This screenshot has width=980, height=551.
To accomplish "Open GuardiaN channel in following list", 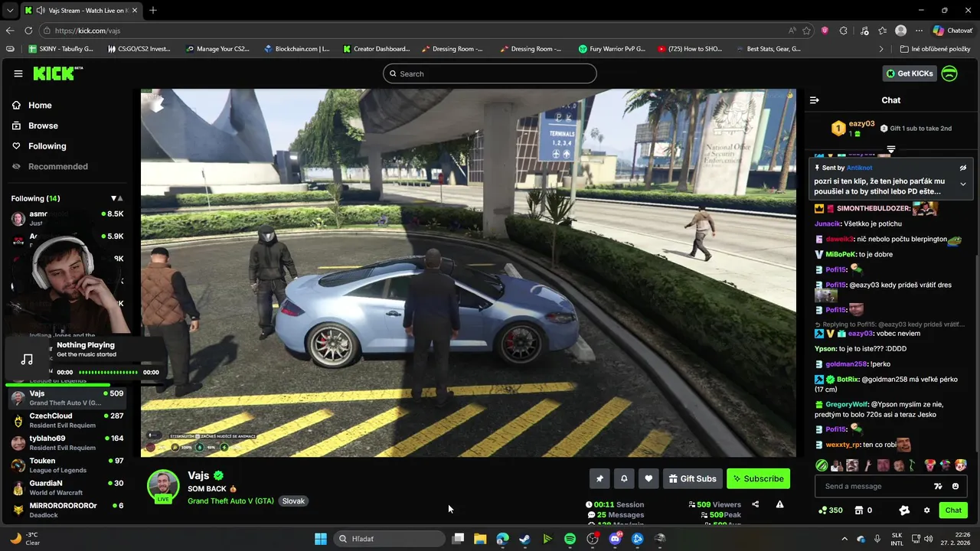I will coord(67,487).
